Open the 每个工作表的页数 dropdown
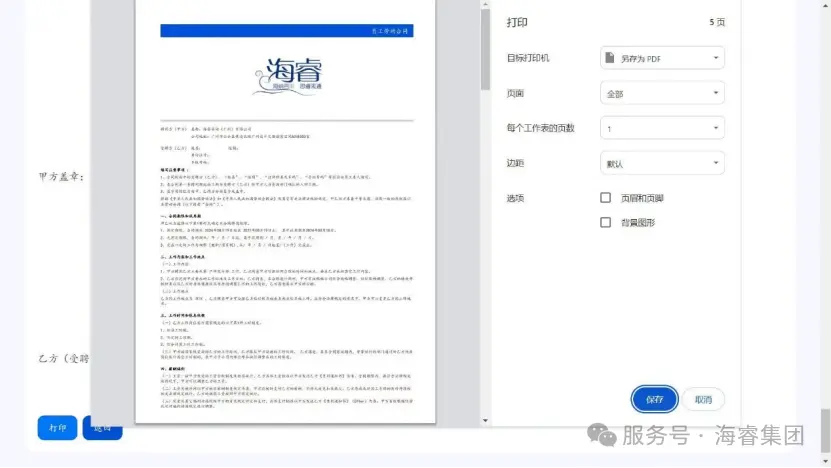This screenshot has width=831, height=468. click(662, 129)
